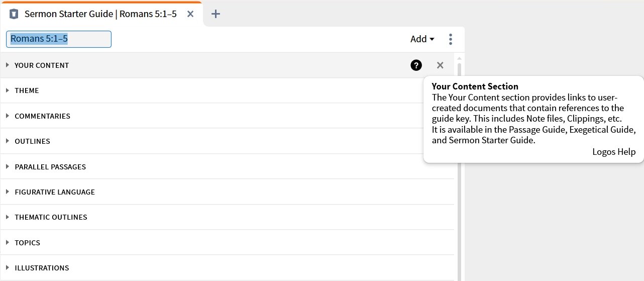
Task: Click the COMMENTARIES heading text
Action: tap(42, 116)
